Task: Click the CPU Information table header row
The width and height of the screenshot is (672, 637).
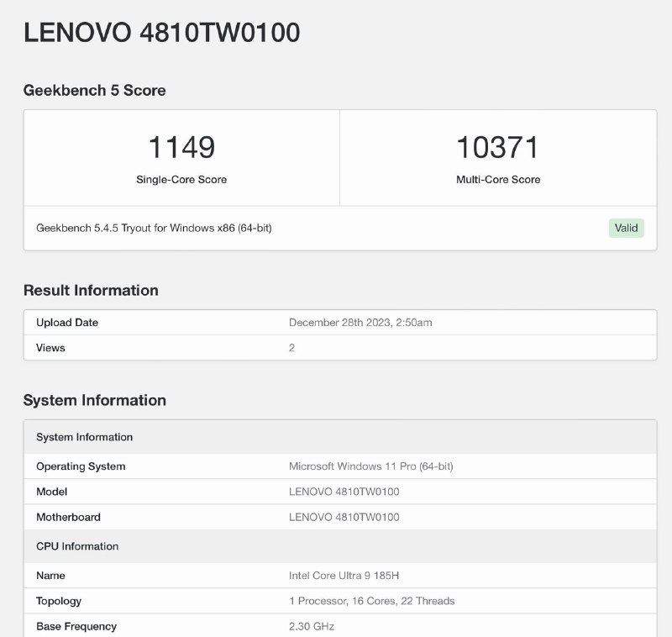Action: coord(340,546)
